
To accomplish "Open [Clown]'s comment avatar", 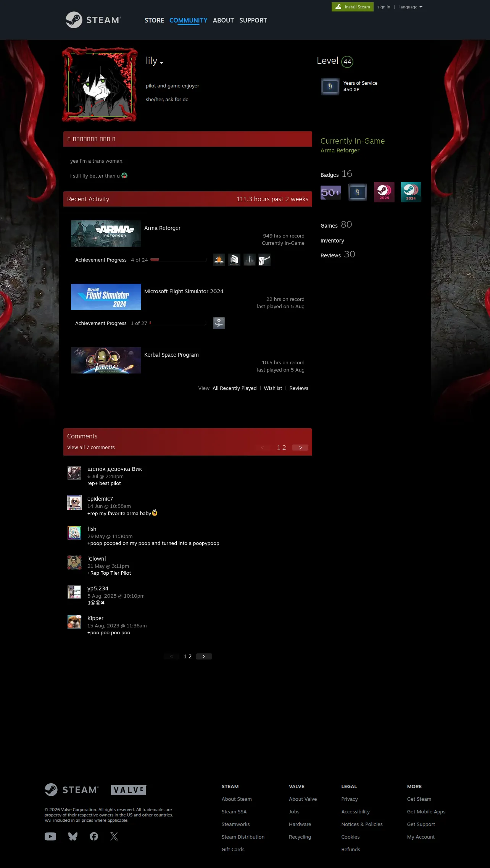I will click(x=74, y=563).
